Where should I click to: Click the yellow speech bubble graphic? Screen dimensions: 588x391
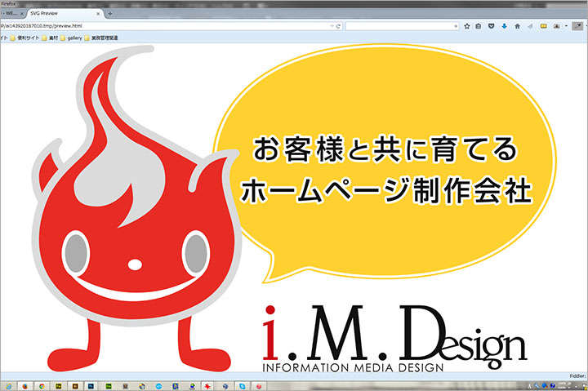pos(385,163)
